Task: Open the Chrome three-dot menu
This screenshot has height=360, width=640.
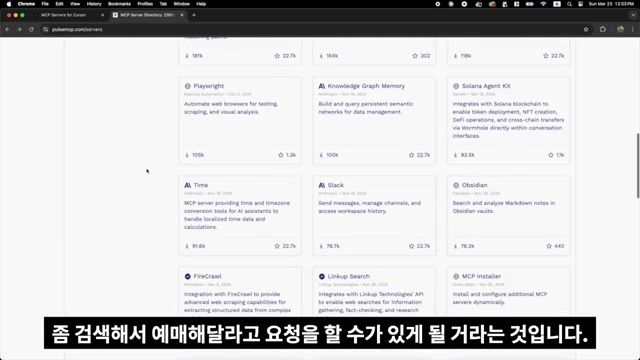Action: coord(633,29)
